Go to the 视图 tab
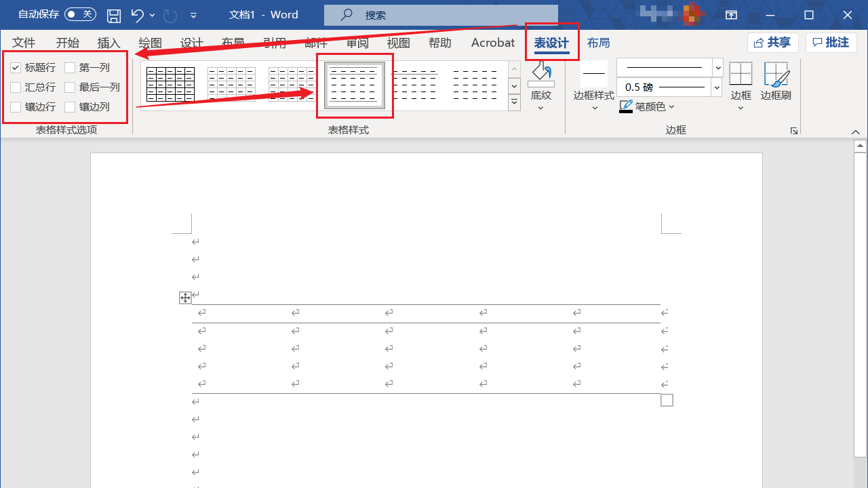The height and width of the screenshot is (488, 868). tap(399, 43)
